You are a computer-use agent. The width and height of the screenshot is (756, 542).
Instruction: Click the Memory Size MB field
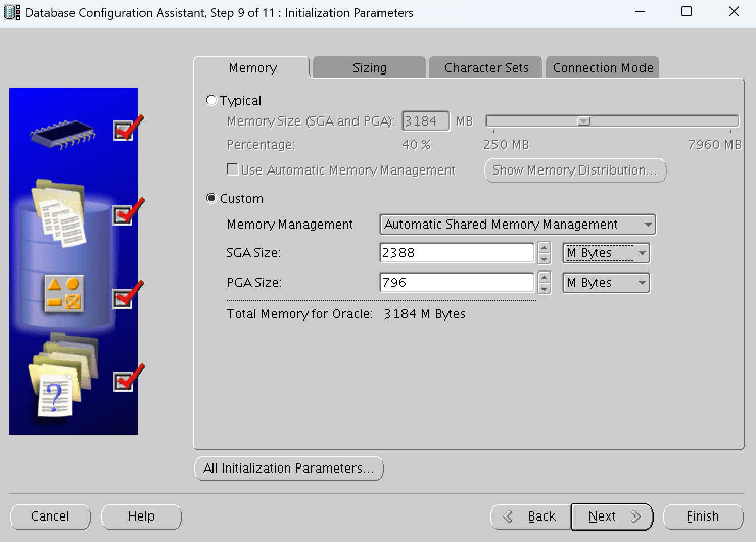[426, 121]
